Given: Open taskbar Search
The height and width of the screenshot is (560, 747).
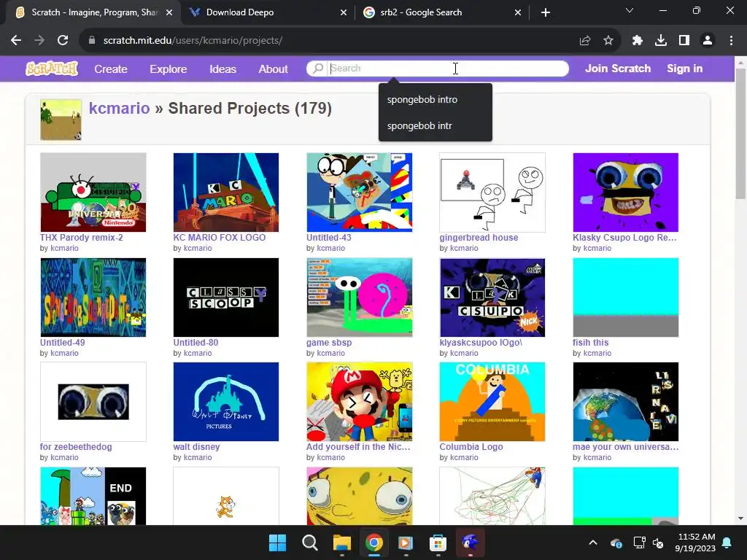Looking at the screenshot, I should point(309,542).
